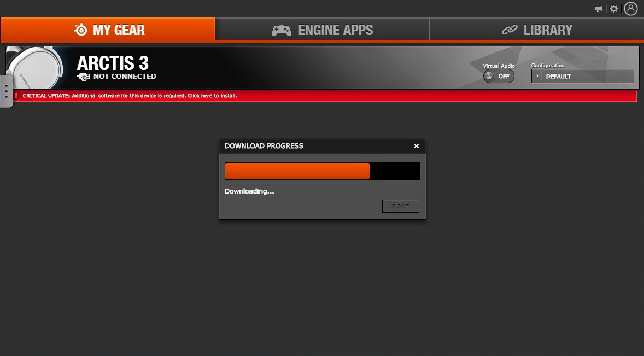Switch to the Engine Apps tab
Screen dimensions: 644x356
coord(322,30)
